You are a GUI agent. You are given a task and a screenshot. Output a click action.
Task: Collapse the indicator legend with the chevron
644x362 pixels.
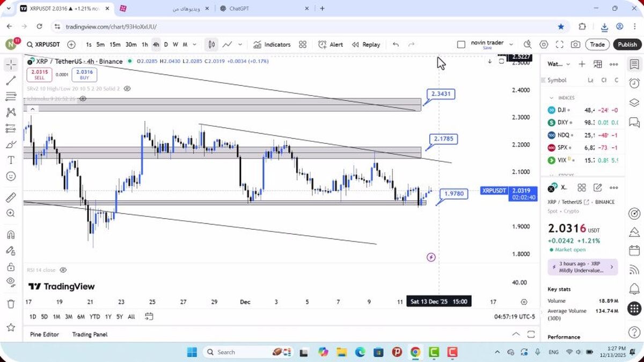click(x=32, y=109)
